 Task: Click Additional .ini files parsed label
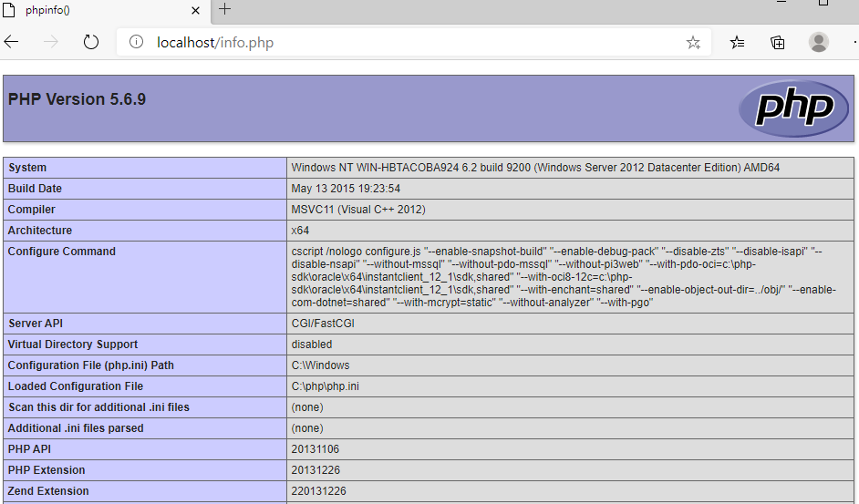click(x=76, y=428)
